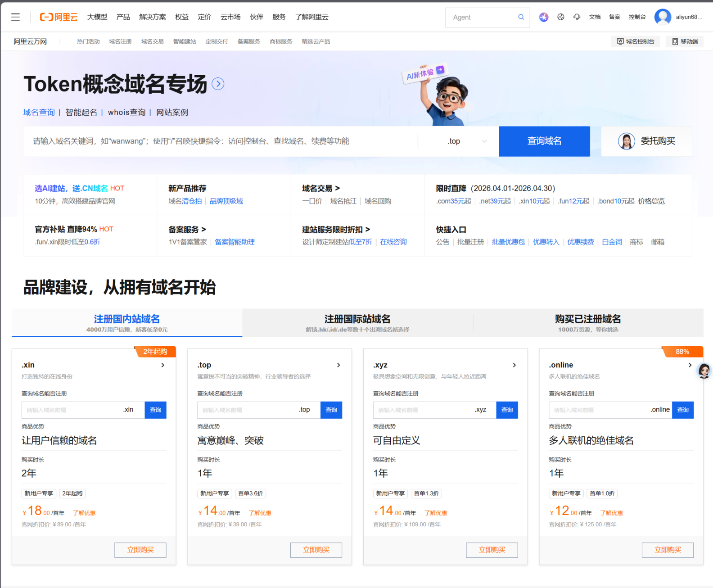The width and height of the screenshot is (713, 588).
Task: Click the globe icon in the header
Action: point(560,17)
